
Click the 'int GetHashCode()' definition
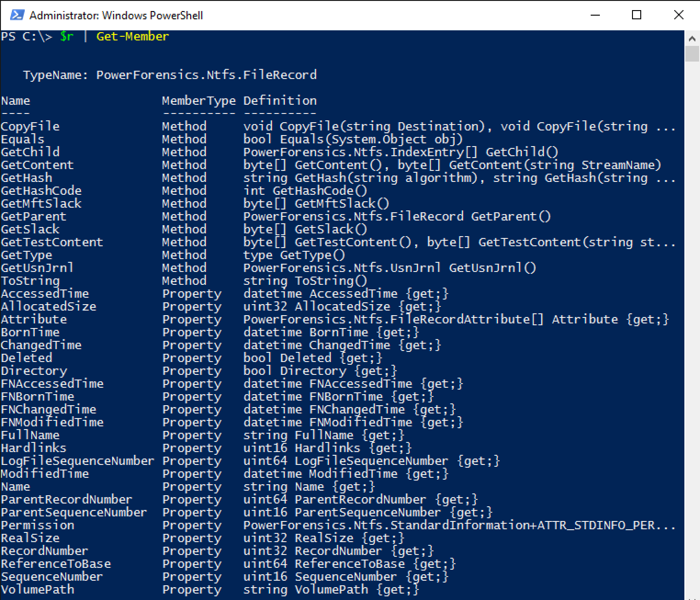305,191
